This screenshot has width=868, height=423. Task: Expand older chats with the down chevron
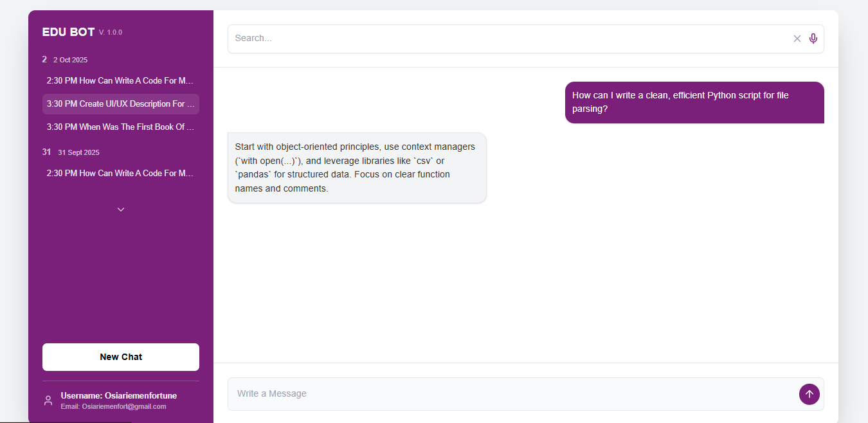(120, 209)
